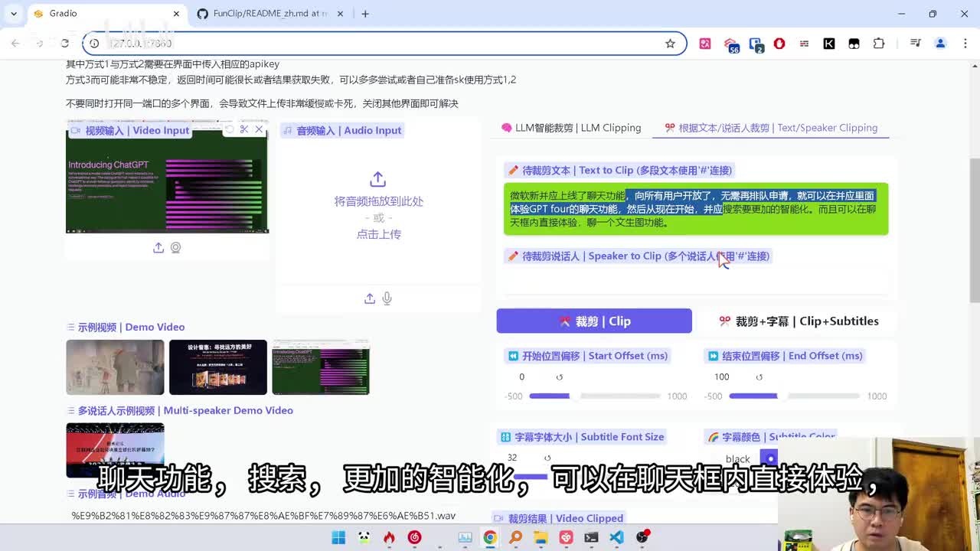The image size is (980, 551).
Task: Reset the End Offset value
Action: [x=759, y=377]
